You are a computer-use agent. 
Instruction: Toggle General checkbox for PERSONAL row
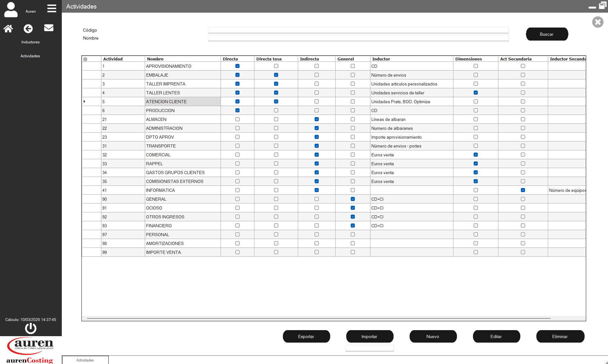(353, 235)
